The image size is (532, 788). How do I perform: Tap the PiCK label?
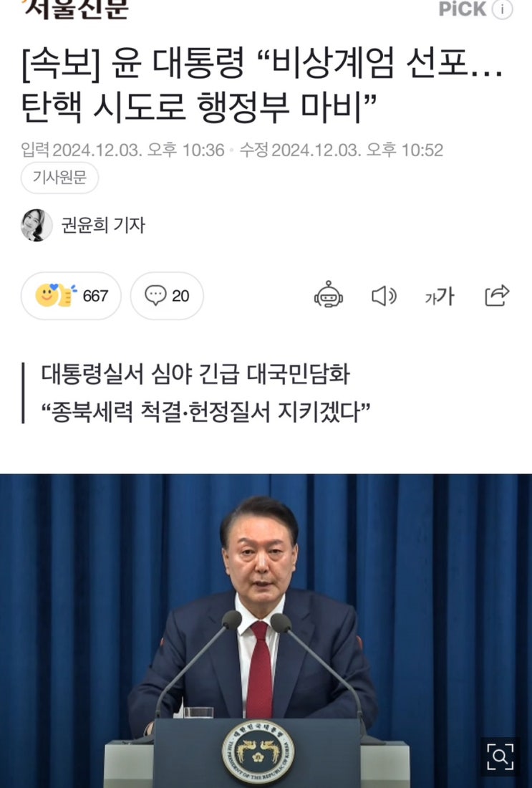[x=463, y=9]
